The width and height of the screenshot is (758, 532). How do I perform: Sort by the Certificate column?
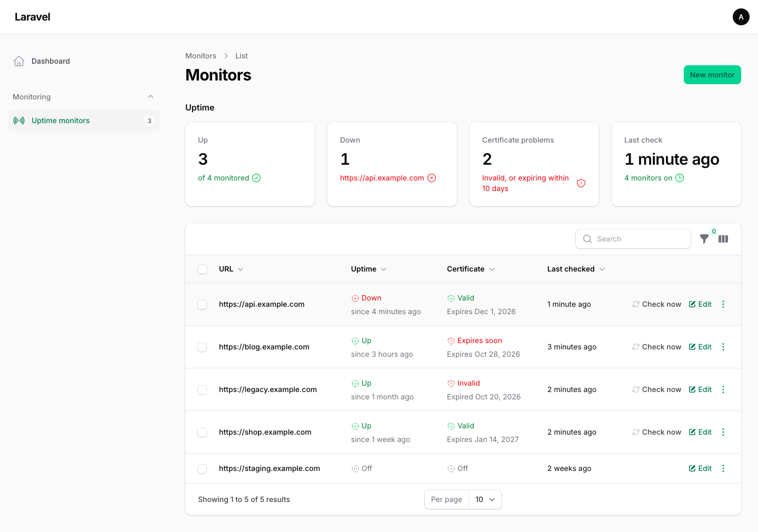point(471,269)
